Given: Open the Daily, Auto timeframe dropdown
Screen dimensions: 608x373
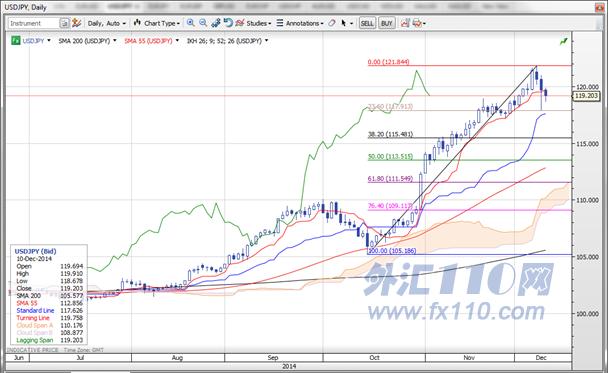Looking at the screenshot, I should (x=107, y=23).
